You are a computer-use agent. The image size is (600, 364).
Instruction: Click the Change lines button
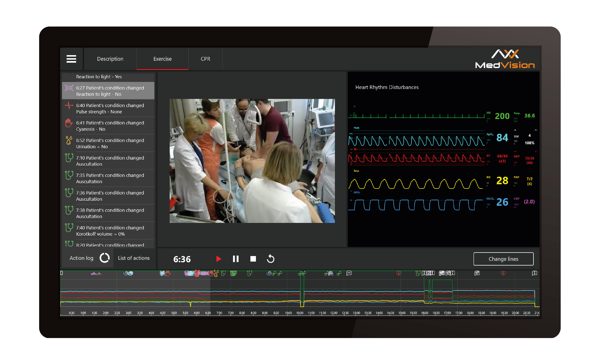tap(503, 259)
